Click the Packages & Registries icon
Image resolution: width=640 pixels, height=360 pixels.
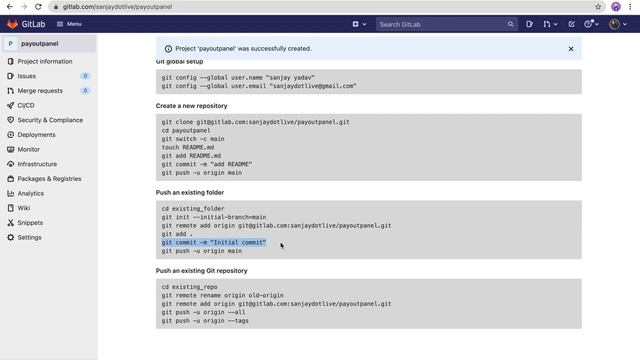11,179
